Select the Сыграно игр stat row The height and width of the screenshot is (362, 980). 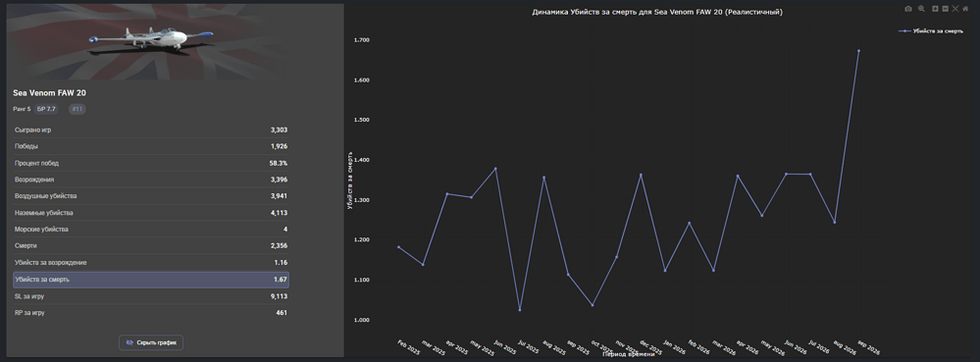151,130
